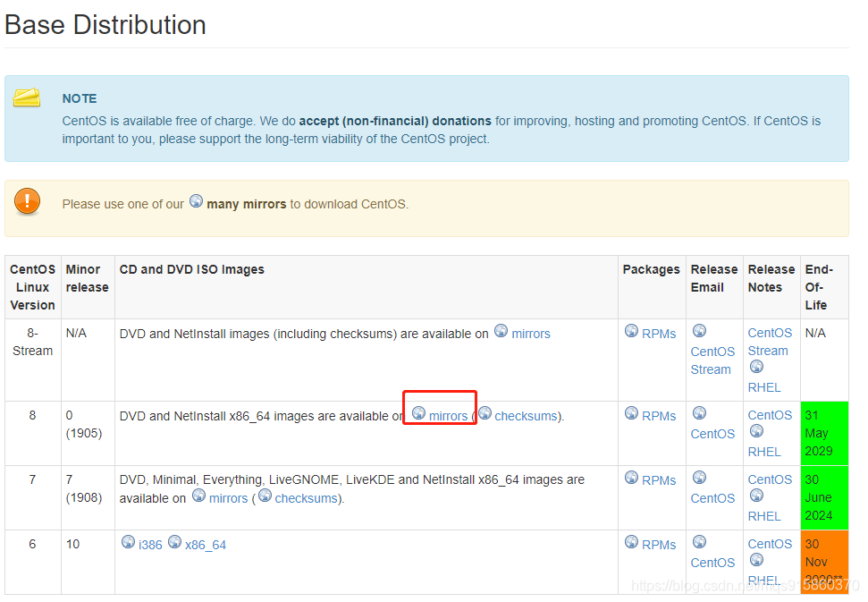Open 'CentOS Stream' release notes link

click(x=770, y=342)
